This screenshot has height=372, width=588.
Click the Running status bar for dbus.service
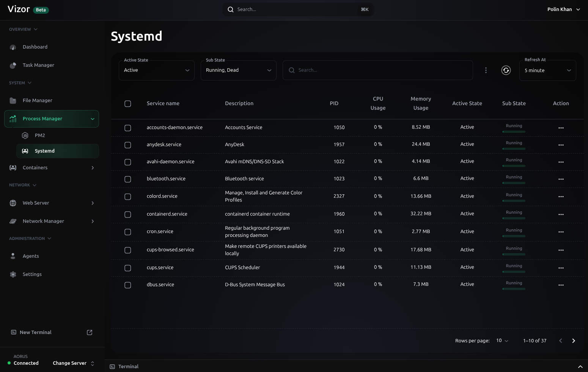click(x=514, y=289)
